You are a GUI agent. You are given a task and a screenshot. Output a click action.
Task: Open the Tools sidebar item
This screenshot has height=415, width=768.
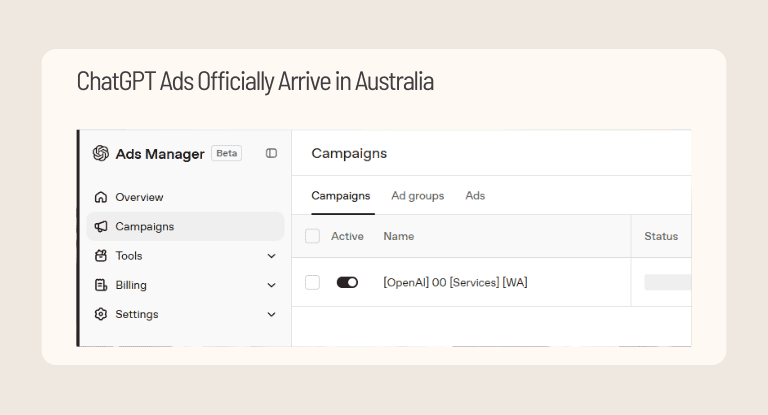(185, 256)
